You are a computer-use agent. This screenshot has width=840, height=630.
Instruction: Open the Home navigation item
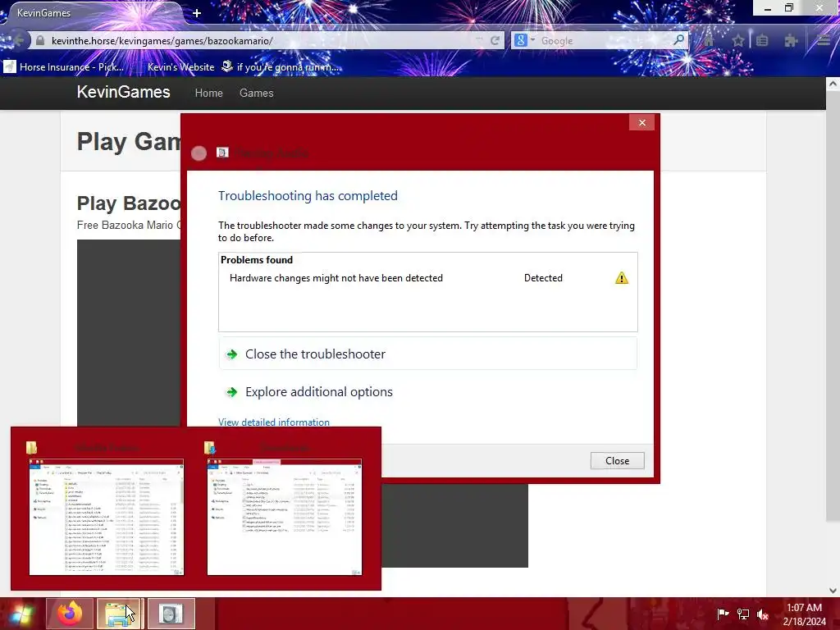click(208, 94)
